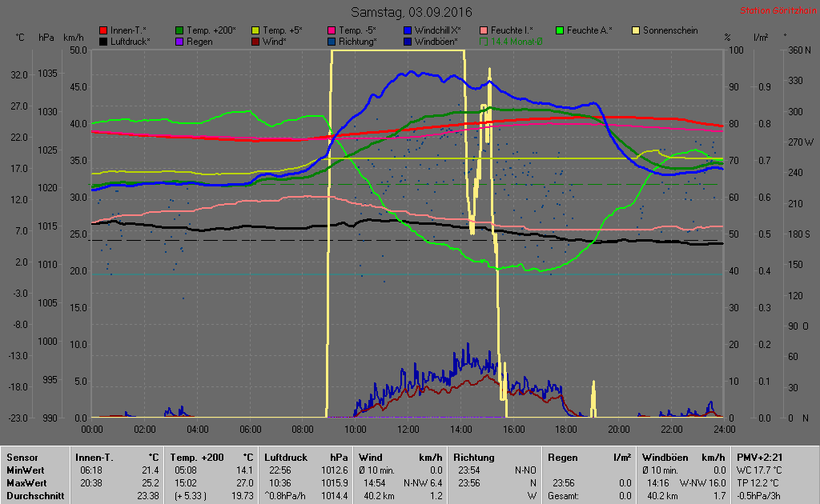
Task: Click the Luftdruck table header
Action: [x=286, y=458]
